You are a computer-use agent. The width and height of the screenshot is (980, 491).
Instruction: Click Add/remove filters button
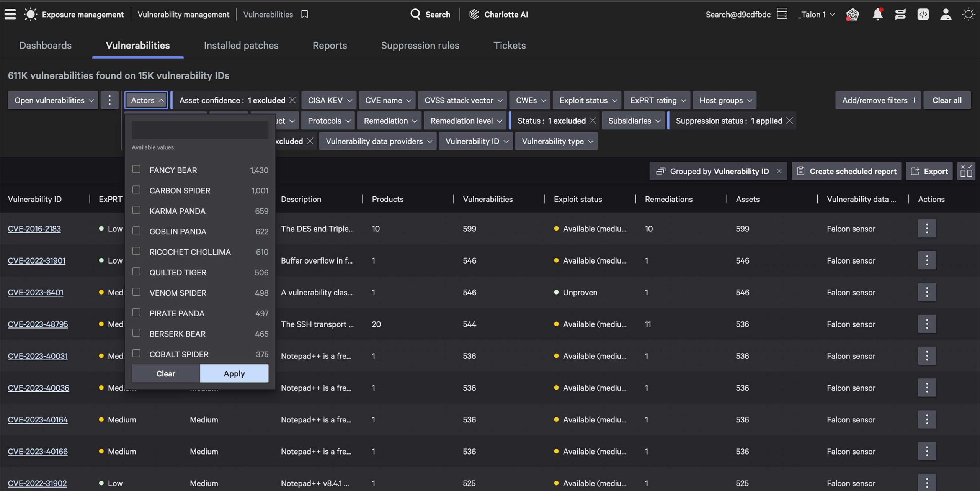(x=878, y=100)
